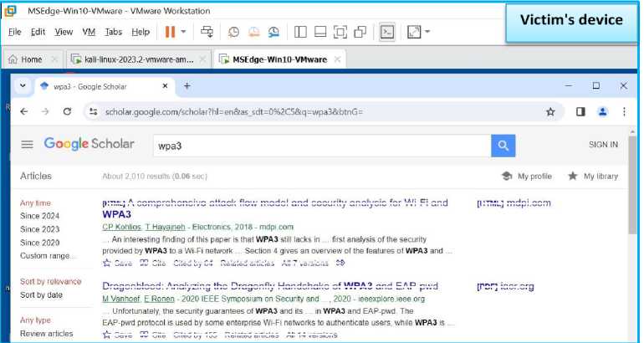This screenshot has height=343, width=644.
Task: Open author T Hayajneh profile
Action: click(165, 227)
